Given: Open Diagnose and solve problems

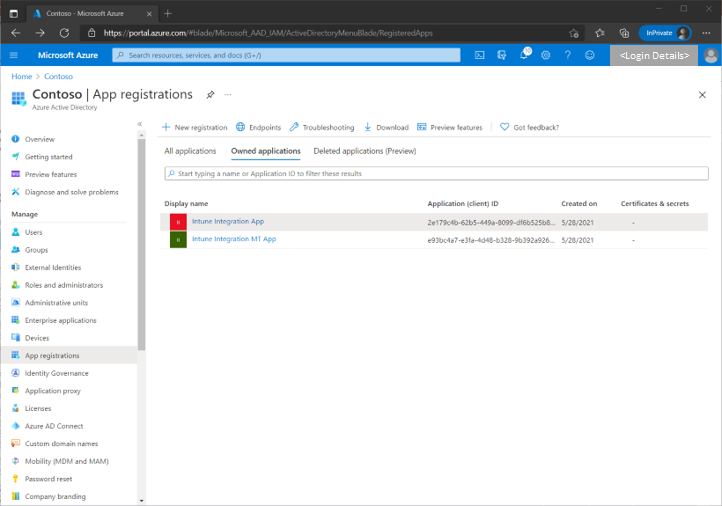Looking at the screenshot, I should [x=71, y=192].
